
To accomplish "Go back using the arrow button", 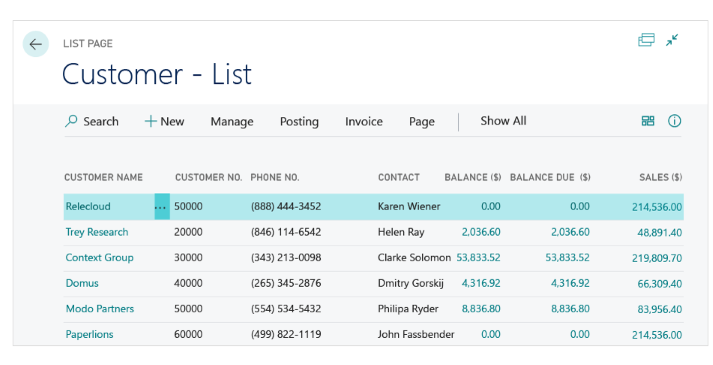I will (35, 44).
